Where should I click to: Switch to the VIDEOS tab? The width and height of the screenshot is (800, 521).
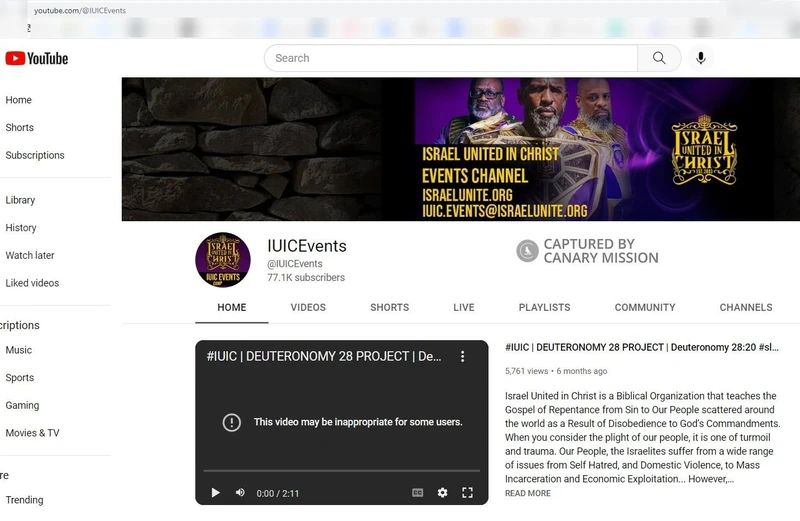(x=308, y=307)
